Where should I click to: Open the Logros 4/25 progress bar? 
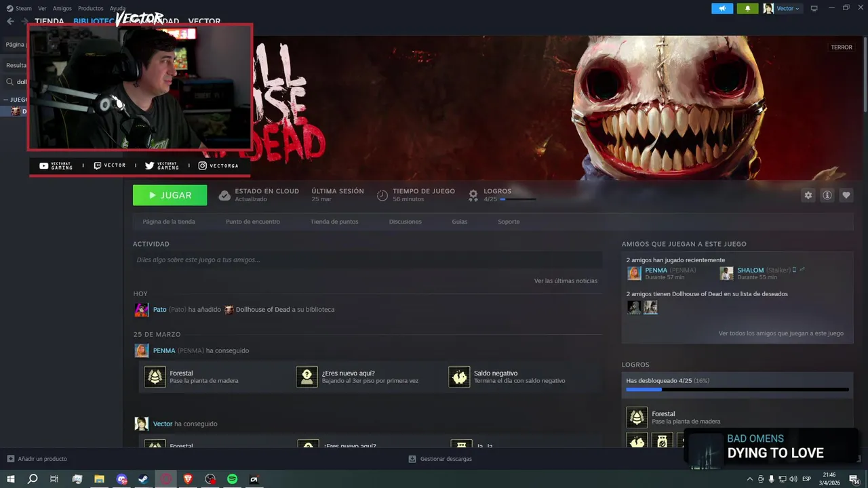pos(518,199)
